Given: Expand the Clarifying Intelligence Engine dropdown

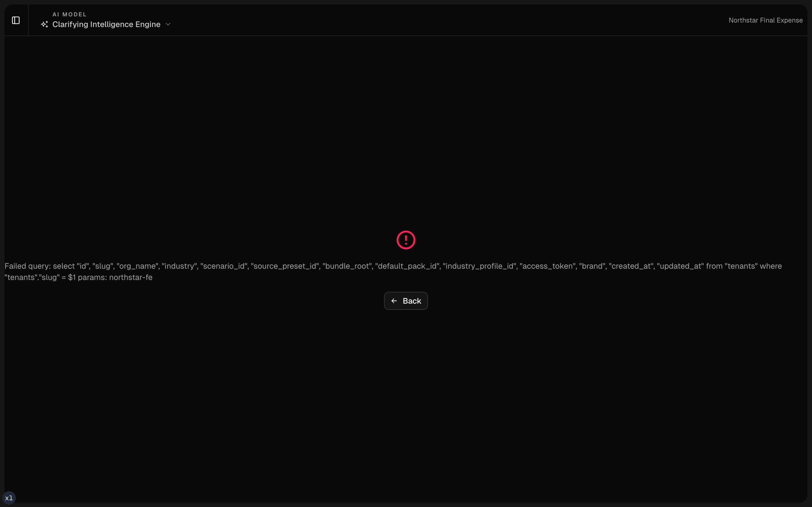Looking at the screenshot, I should point(168,24).
